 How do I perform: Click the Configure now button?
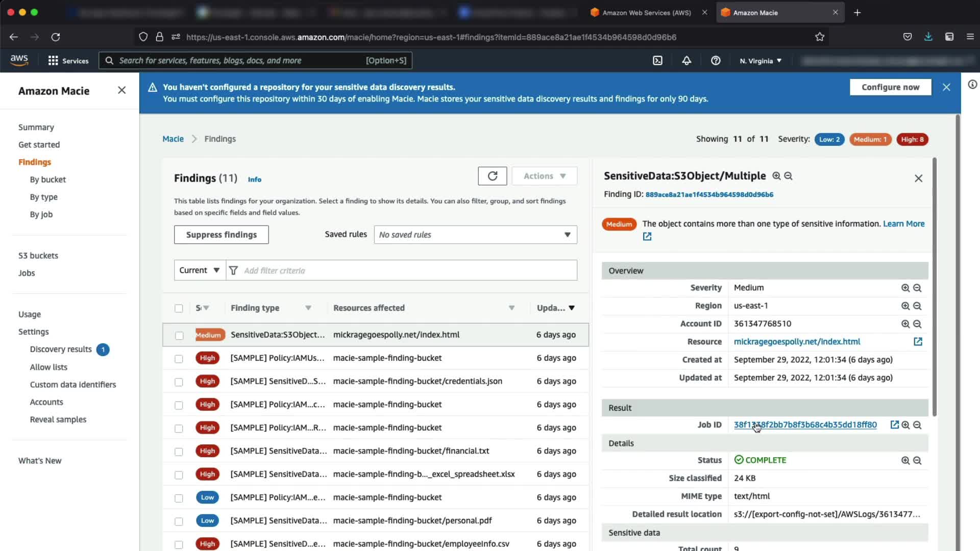coord(890,87)
